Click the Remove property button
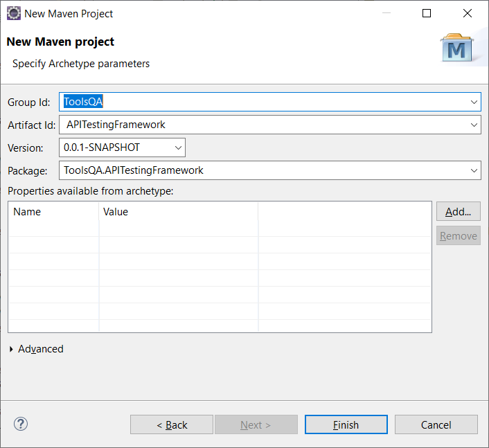 459,235
